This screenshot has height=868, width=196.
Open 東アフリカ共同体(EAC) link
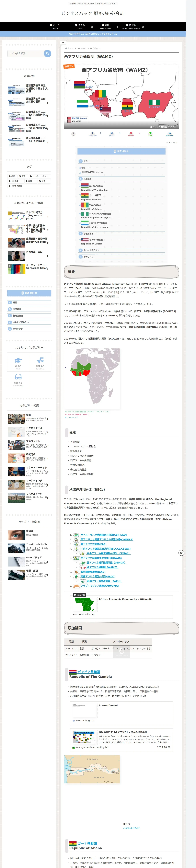(93, 544)
